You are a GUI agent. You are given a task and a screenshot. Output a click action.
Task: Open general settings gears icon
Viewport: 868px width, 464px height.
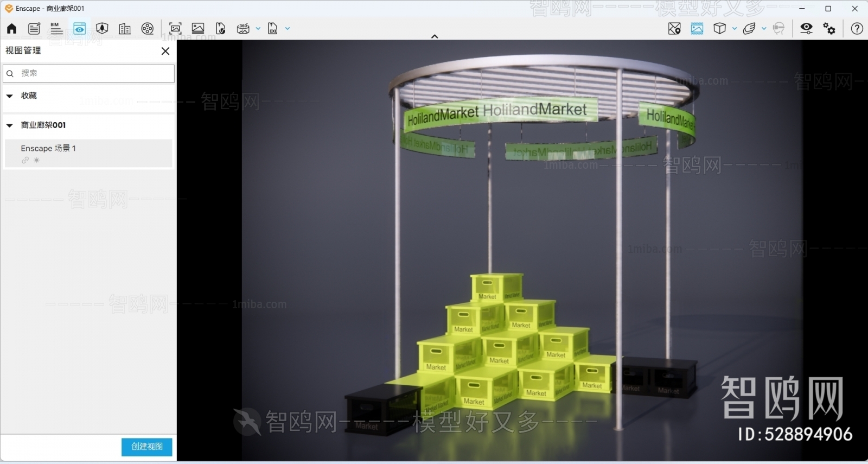829,29
